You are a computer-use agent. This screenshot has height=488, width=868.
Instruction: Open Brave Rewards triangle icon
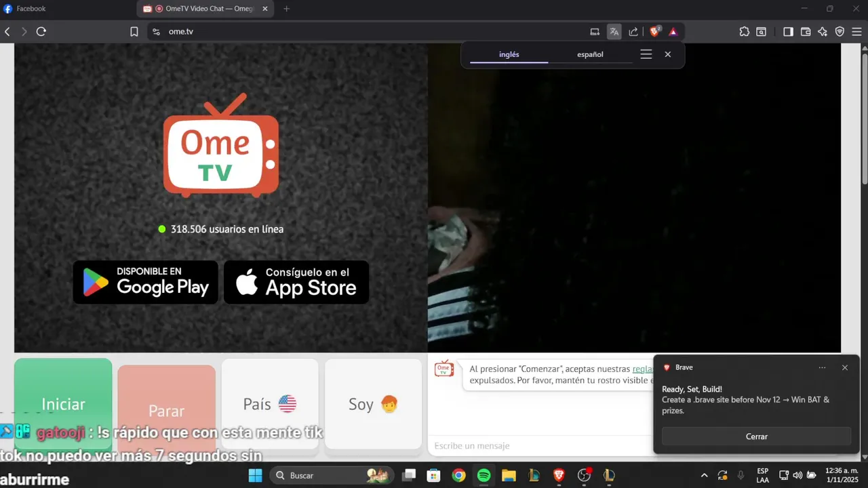(673, 32)
